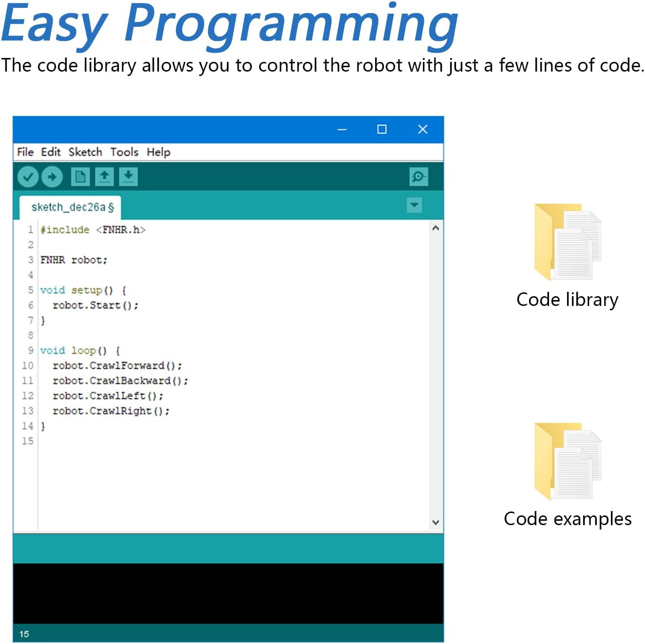This screenshot has width=645, height=644.
Task: Open the Sketch menu
Action: coord(85,152)
